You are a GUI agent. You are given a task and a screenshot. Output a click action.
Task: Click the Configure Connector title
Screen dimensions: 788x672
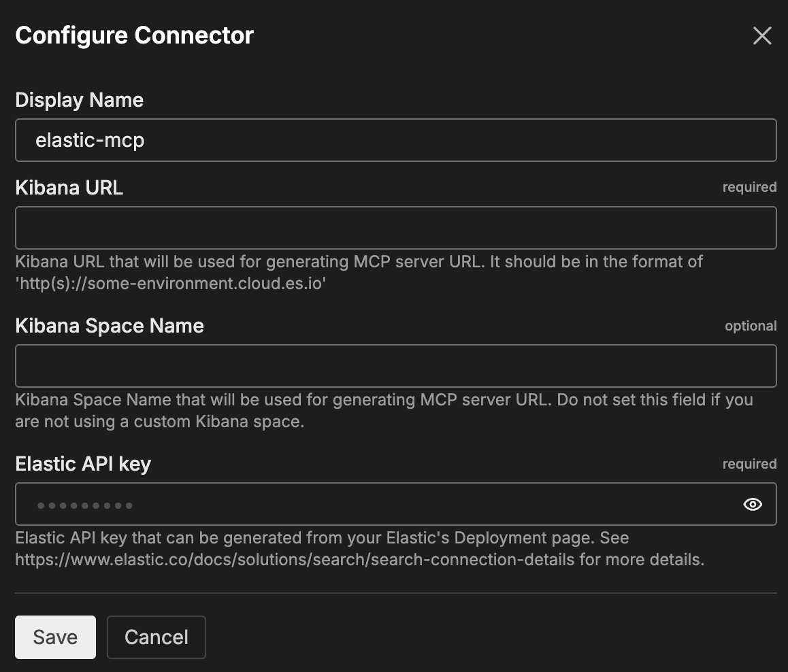point(134,35)
